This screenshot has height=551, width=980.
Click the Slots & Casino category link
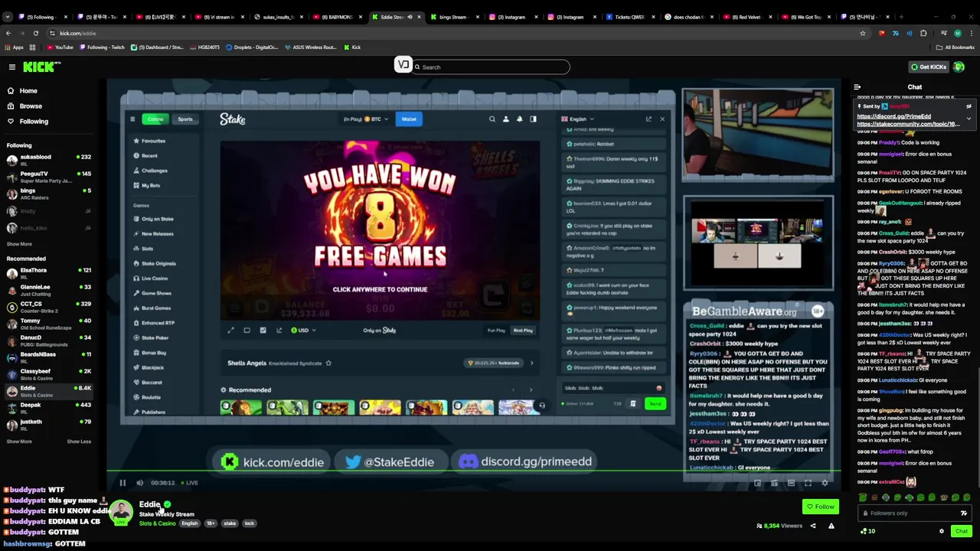[x=157, y=523]
